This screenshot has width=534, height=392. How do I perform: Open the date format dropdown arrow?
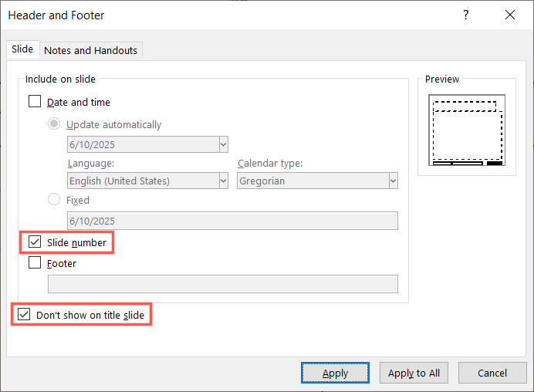click(x=224, y=144)
